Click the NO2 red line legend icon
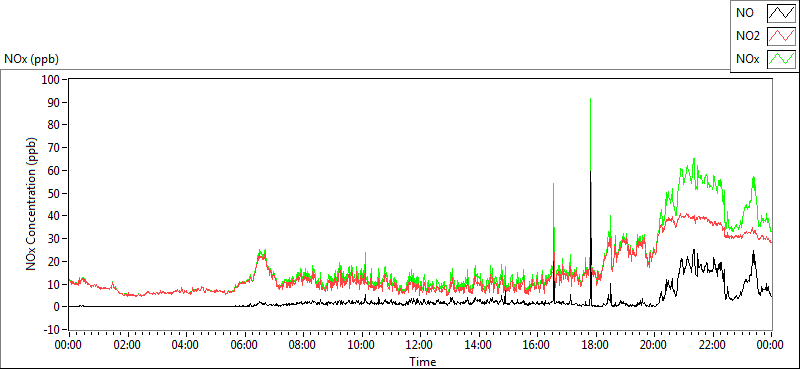 [x=781, y=36]
